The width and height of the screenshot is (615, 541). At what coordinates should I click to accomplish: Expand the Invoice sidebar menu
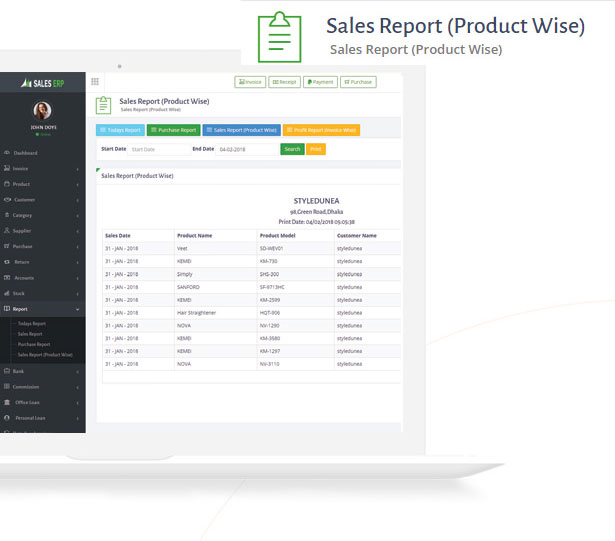pos(21,169)
